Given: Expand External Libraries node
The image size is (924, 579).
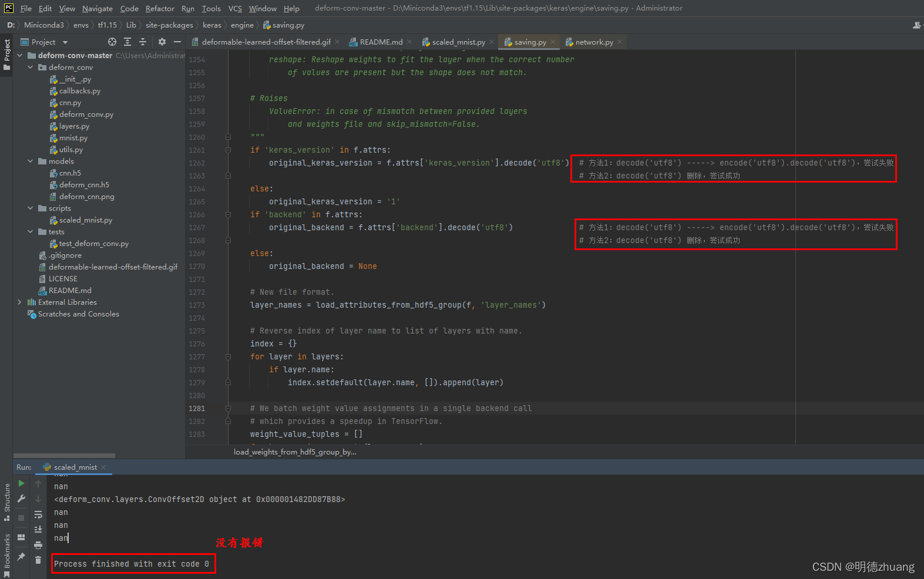Looking at the screenshot, I should click(x=19, y=302).
